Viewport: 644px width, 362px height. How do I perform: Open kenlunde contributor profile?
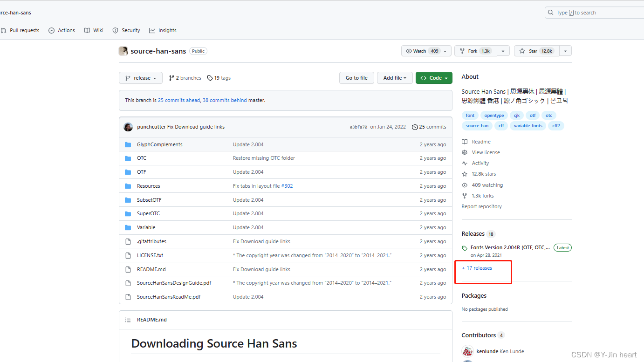click(x=487, y=351)
